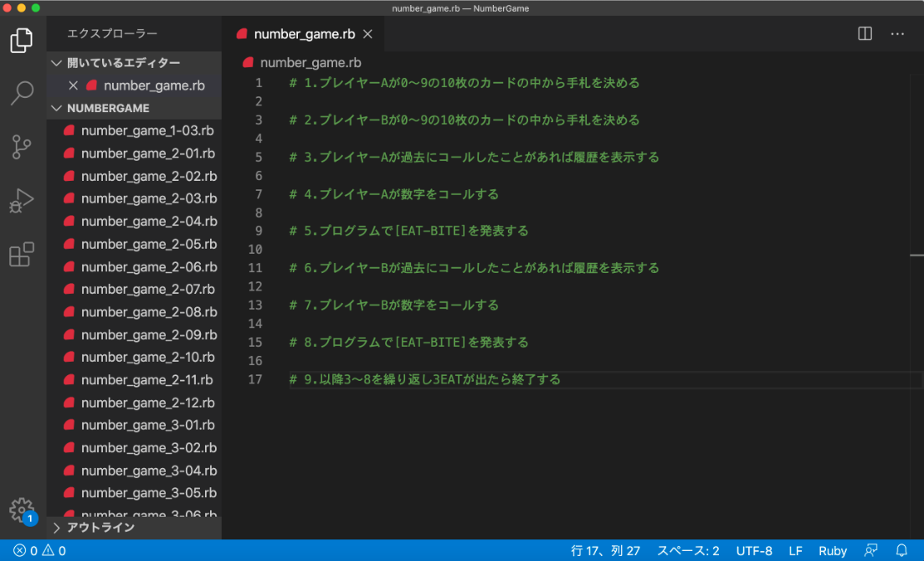Screen dimensions: 924x561
Task: Open file number_game_2-02.rb
Action: [134, 176]
